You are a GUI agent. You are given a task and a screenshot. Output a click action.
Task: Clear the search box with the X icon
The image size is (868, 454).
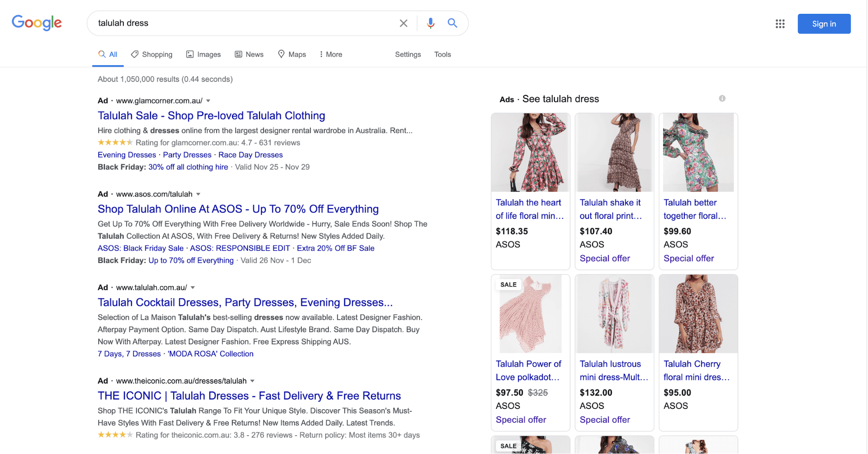pos(403,23)
